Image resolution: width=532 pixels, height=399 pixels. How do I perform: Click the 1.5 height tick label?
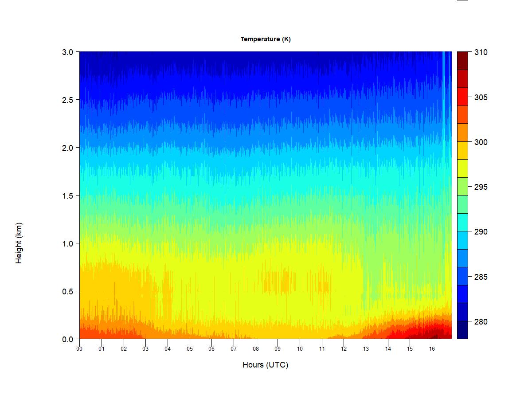(67, 196)
